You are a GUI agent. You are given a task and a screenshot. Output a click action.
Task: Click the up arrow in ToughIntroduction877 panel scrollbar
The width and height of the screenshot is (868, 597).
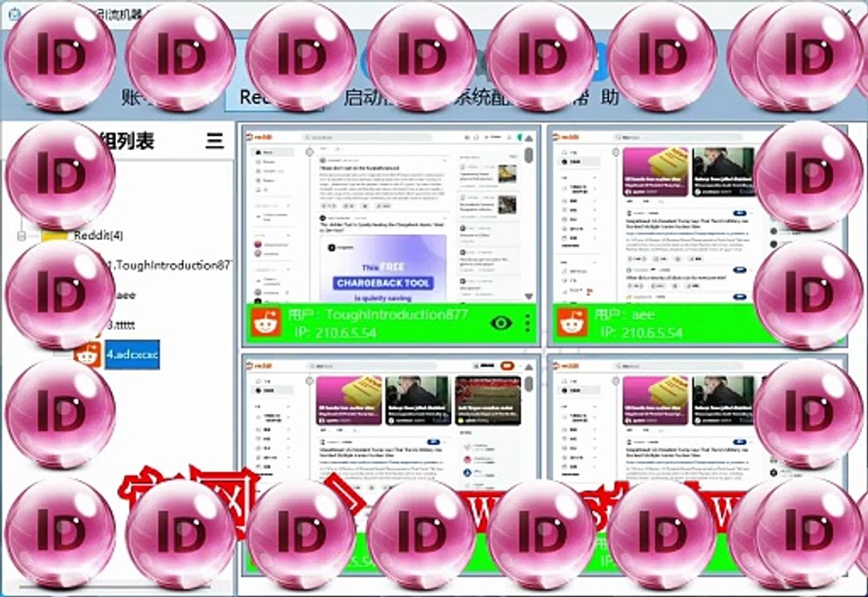(x=529, y=138)
